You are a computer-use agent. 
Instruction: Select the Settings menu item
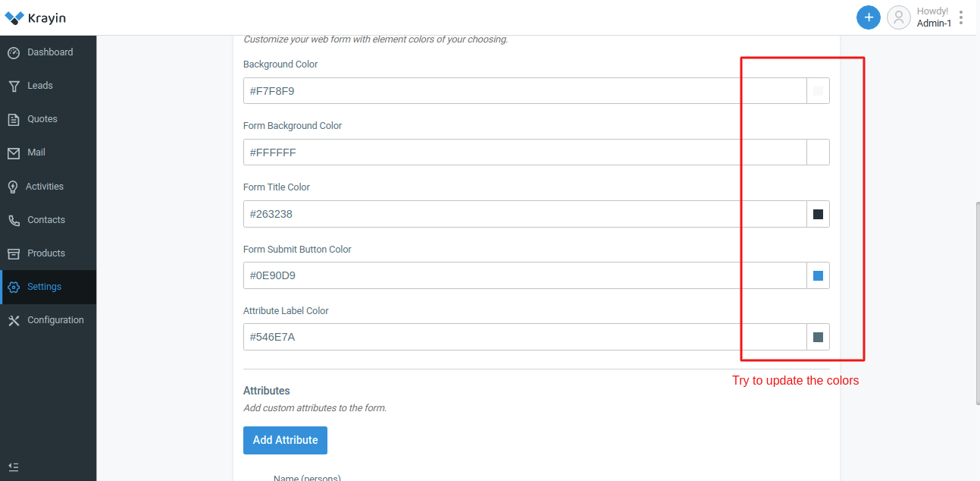click(44, 287)
